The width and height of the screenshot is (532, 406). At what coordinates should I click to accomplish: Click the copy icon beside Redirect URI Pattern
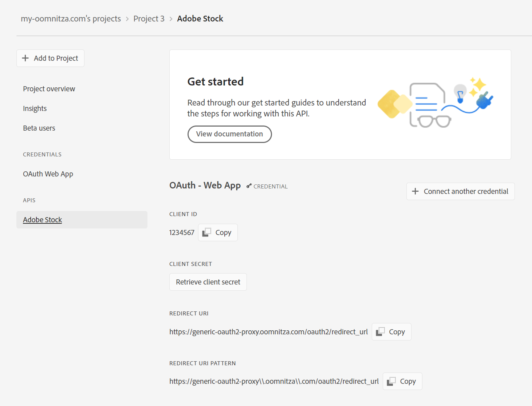(x=391, y=381)
